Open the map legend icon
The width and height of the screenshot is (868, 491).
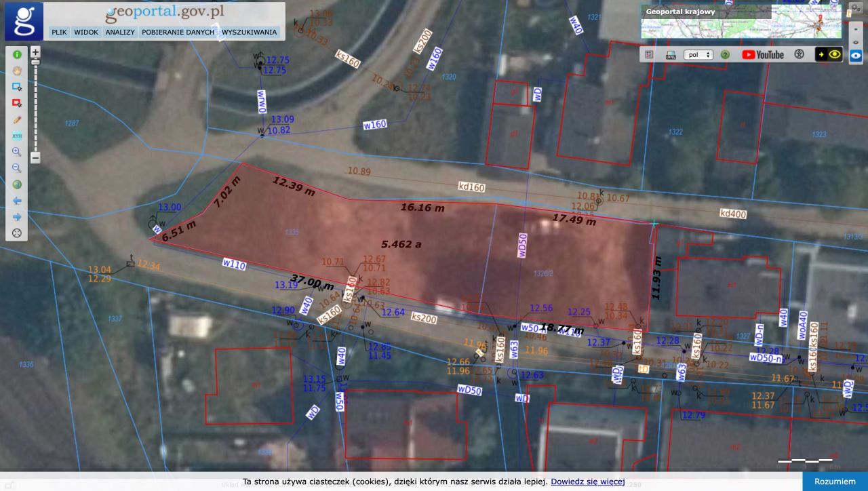[x=649, y=54]
